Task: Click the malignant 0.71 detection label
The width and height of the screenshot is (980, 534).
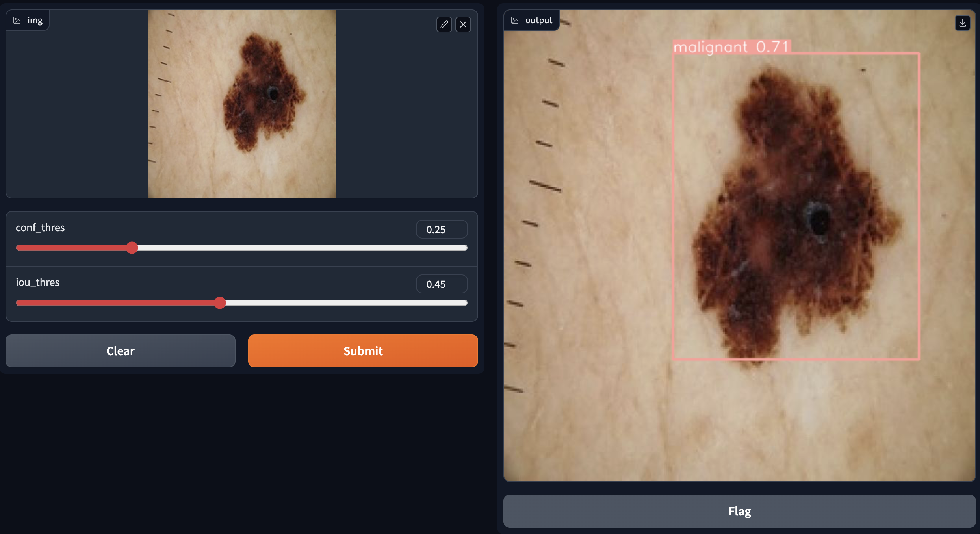Action: coord(731,47)
